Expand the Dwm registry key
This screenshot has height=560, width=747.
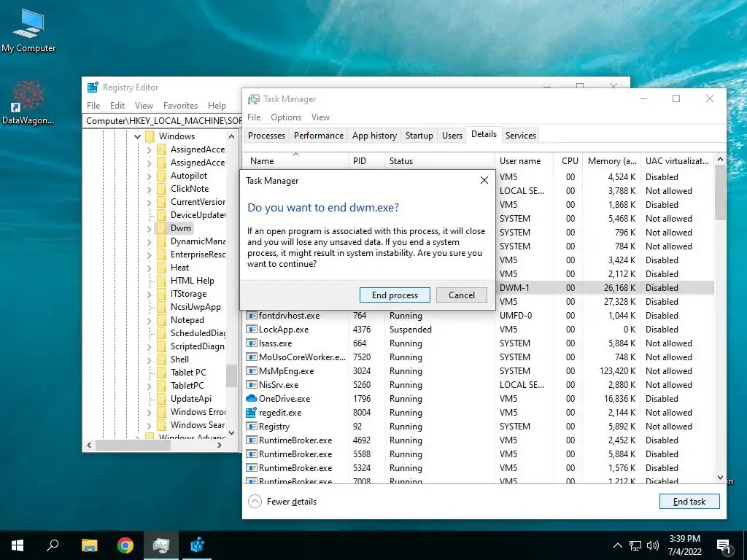[x=149, y=228]
